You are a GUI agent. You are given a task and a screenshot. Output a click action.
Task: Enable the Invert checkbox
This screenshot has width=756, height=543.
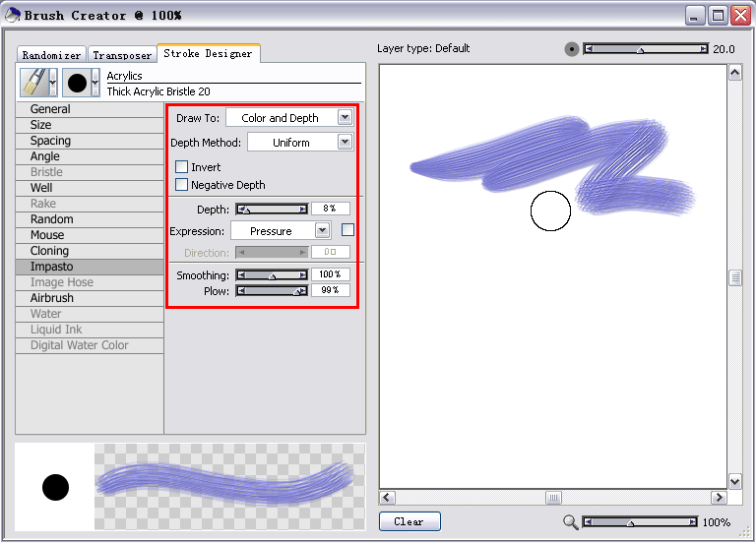(181, 167)
